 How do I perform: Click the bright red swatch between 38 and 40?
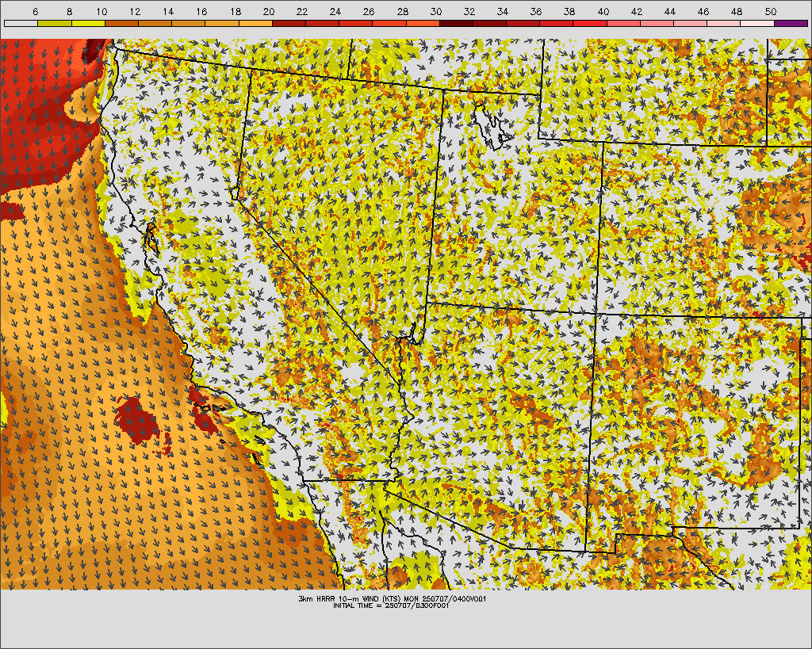[x=590, y=23]
